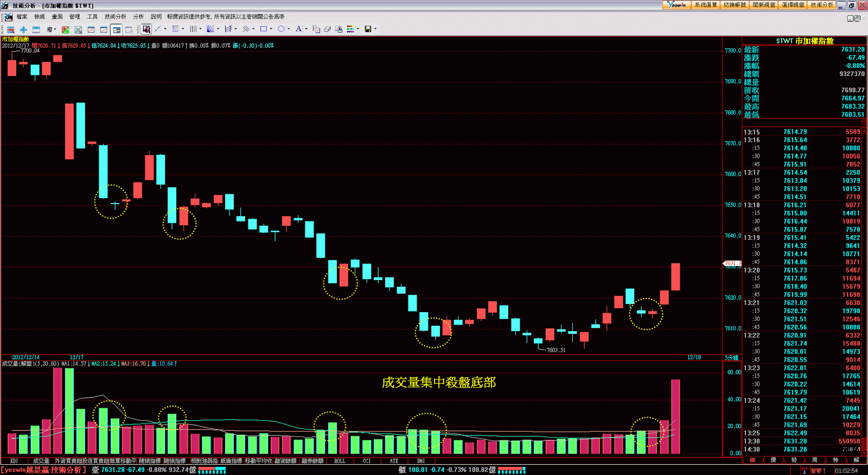Click the 系統選單 button

[706, 5]
